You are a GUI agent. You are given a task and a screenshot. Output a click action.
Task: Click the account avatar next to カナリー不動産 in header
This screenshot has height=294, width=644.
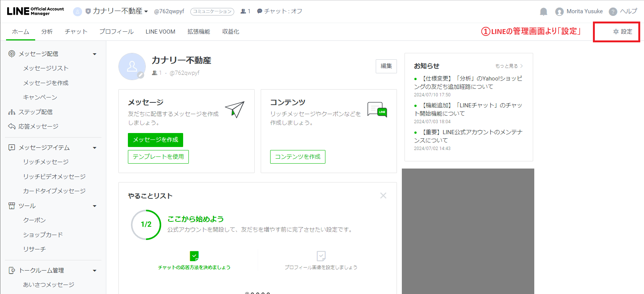click(78, 12)
